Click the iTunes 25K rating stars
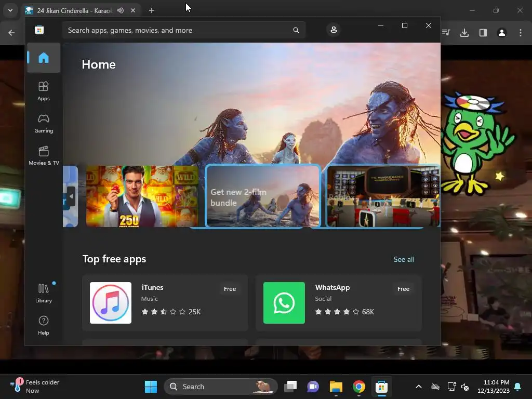The image size is (532, 399). [171, 312]
